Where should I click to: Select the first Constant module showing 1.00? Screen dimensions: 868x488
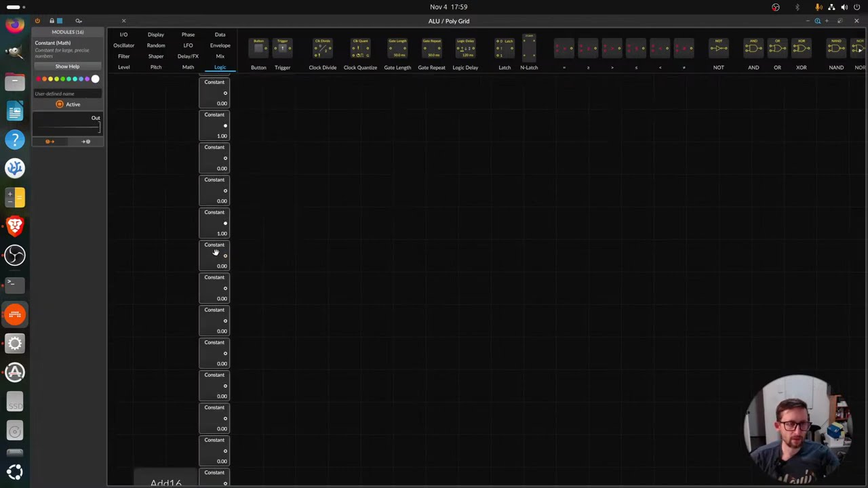pos(214,126)
